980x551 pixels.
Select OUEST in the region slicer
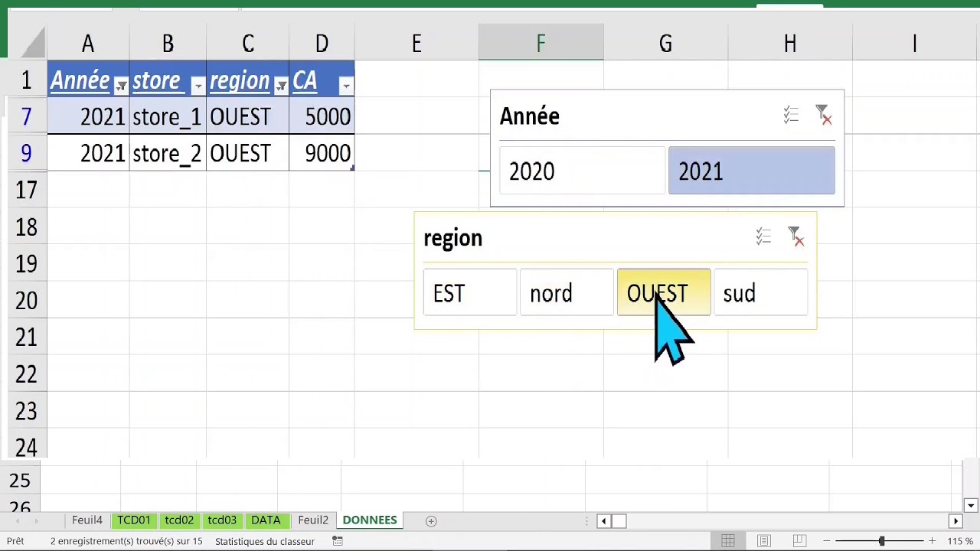point(664,292)
